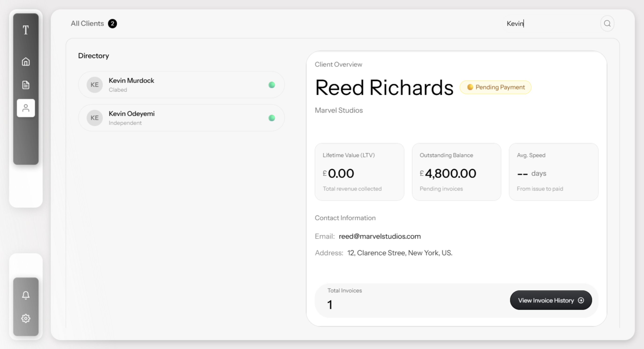This screenshot has height=349, width=644.
Task: Click the Client Overview label
Action: tap(338, 64)
